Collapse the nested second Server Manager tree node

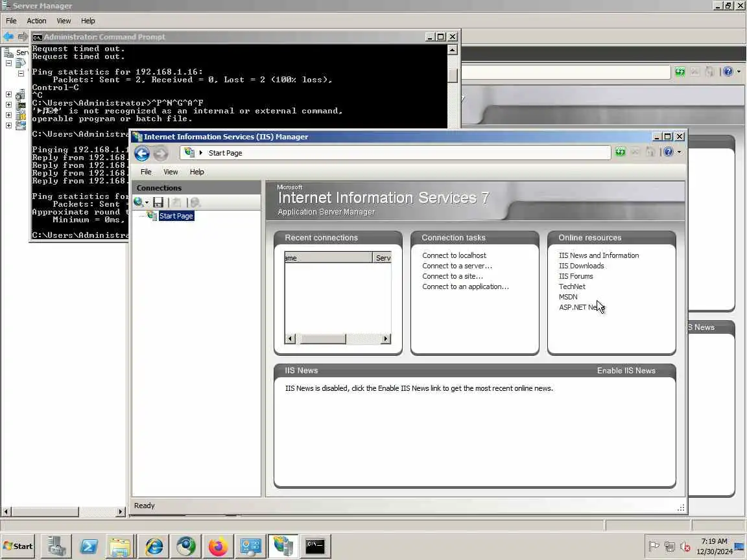click(x=21, y=73)
